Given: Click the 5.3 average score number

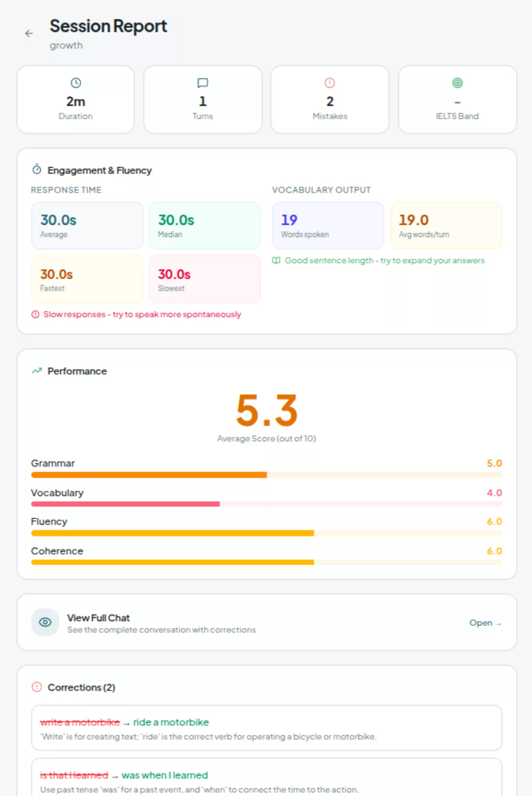Looking at the screenshot, I should click(x=266, y=410).
